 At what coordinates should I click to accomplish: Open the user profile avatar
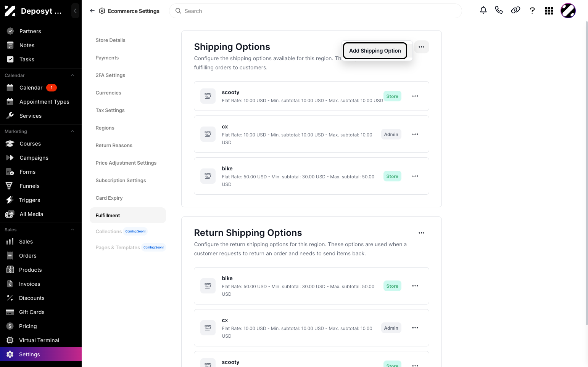click(568, 11)
